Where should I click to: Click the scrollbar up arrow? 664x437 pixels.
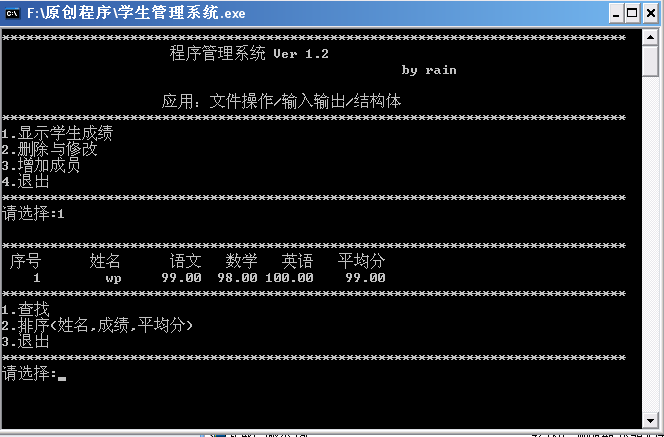(650, 37)
